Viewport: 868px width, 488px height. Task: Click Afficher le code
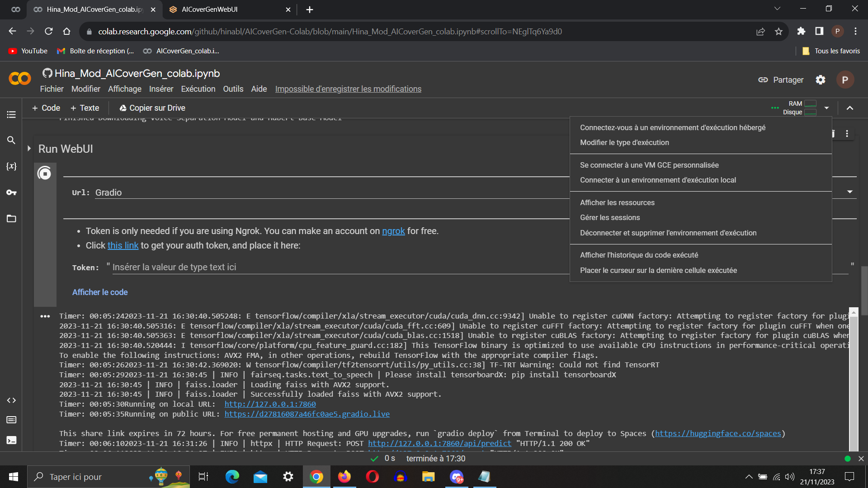(x=100, y=292)
